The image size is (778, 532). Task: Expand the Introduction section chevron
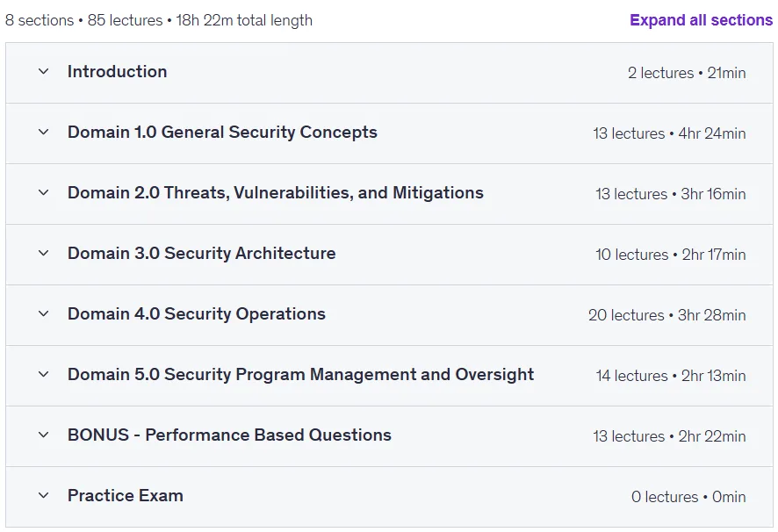point(44,71)
